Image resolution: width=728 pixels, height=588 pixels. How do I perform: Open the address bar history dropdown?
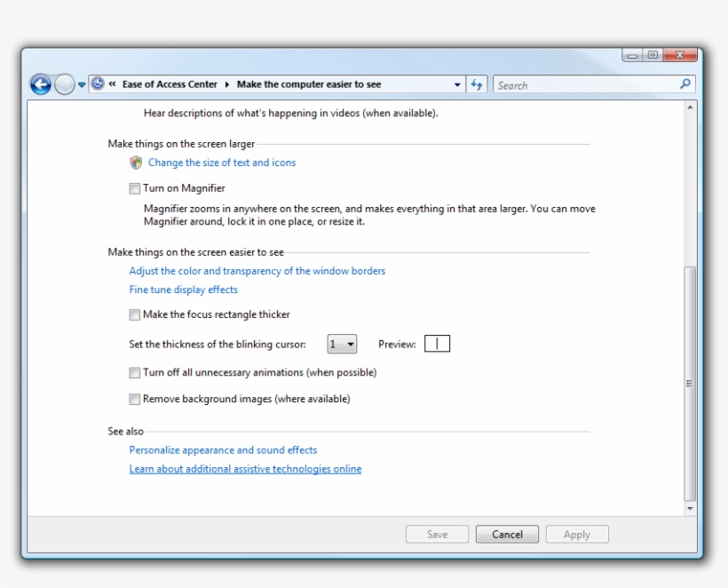pos(456,85)
